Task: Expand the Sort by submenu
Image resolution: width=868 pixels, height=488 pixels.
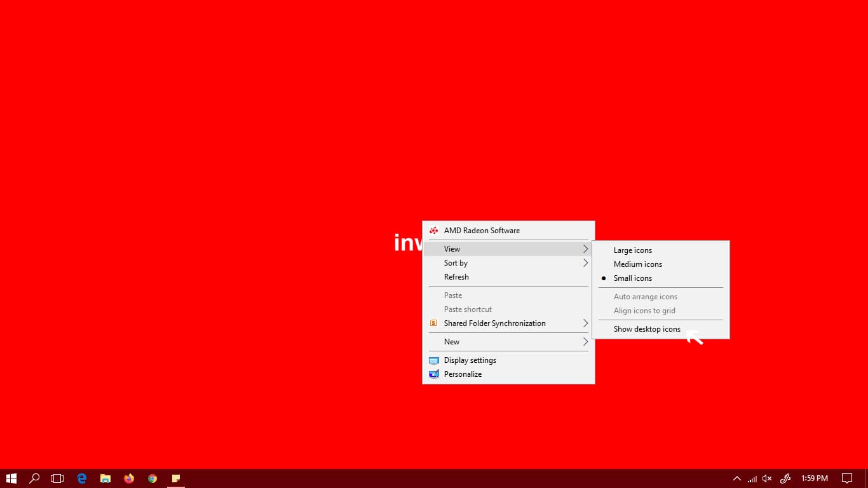Action: (456, 262)
